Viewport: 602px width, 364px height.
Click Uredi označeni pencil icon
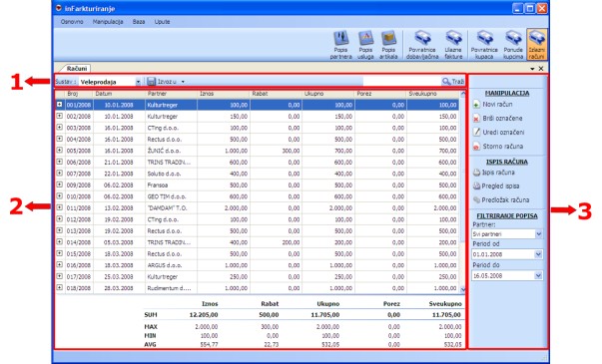(476, 132)
